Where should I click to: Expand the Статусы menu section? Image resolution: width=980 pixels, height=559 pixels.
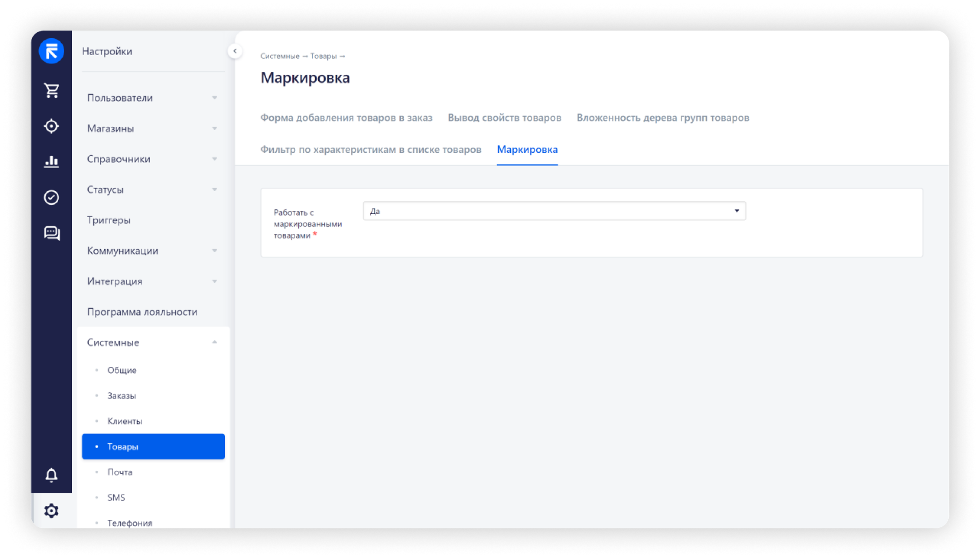153,190
